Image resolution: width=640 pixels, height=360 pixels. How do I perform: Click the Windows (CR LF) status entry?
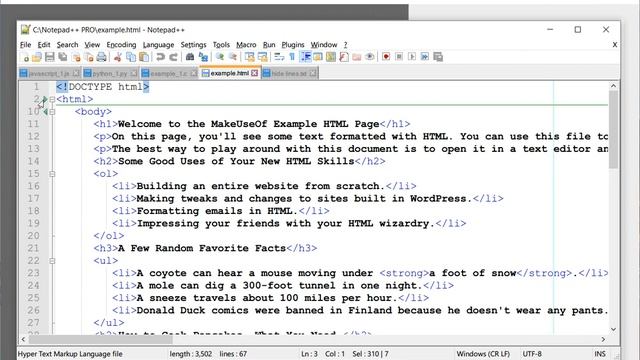pos(483,354)
